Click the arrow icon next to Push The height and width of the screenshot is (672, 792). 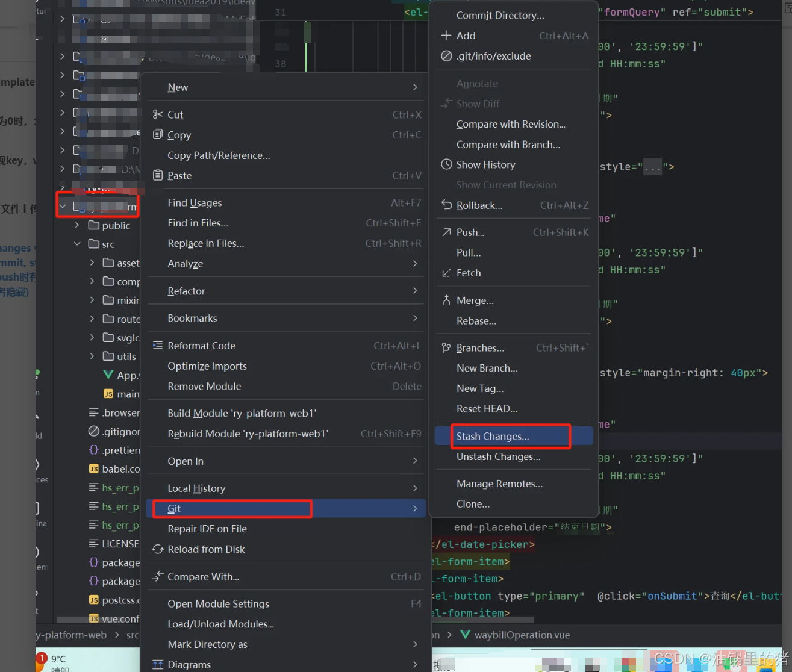point(446,232)
